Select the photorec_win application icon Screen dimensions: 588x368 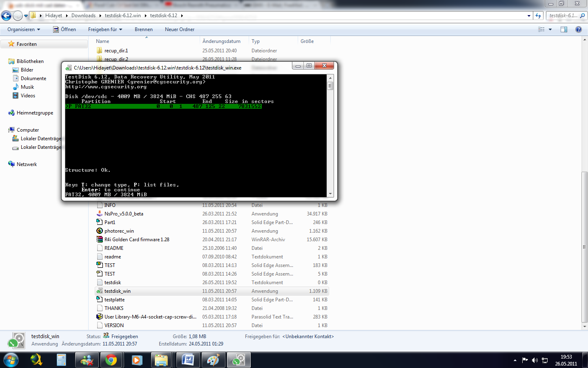click(100, 231)
